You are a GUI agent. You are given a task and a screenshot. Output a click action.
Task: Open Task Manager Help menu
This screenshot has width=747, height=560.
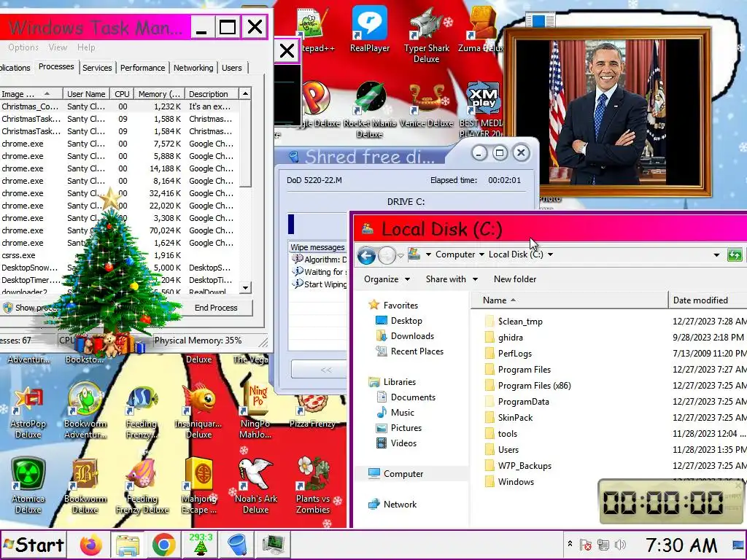point(86,47)
